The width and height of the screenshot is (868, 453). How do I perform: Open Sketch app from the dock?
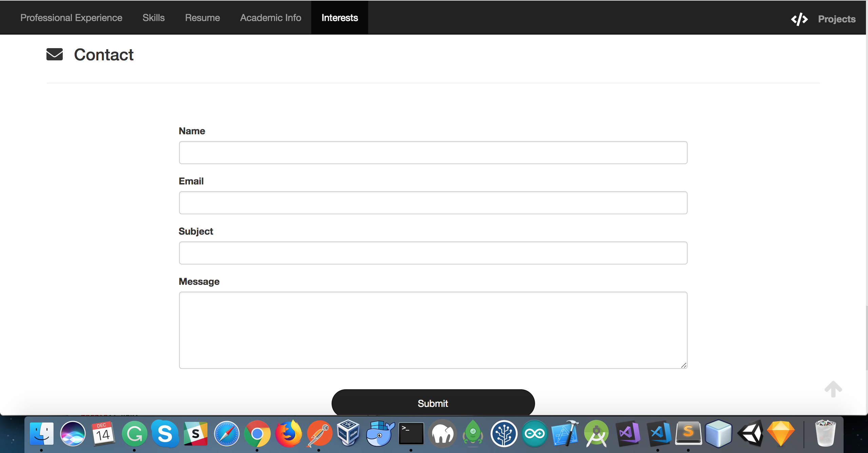(781, 434)
